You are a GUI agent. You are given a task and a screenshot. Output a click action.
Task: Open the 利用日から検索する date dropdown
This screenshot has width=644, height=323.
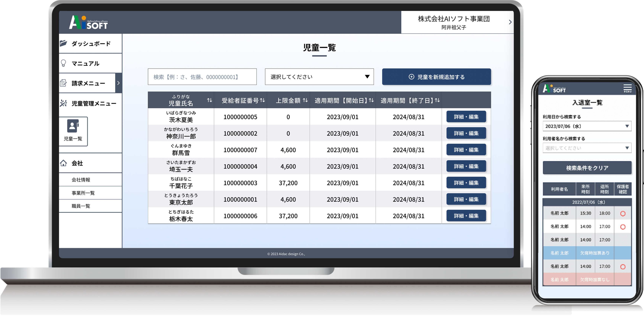[x=587, y=126]
